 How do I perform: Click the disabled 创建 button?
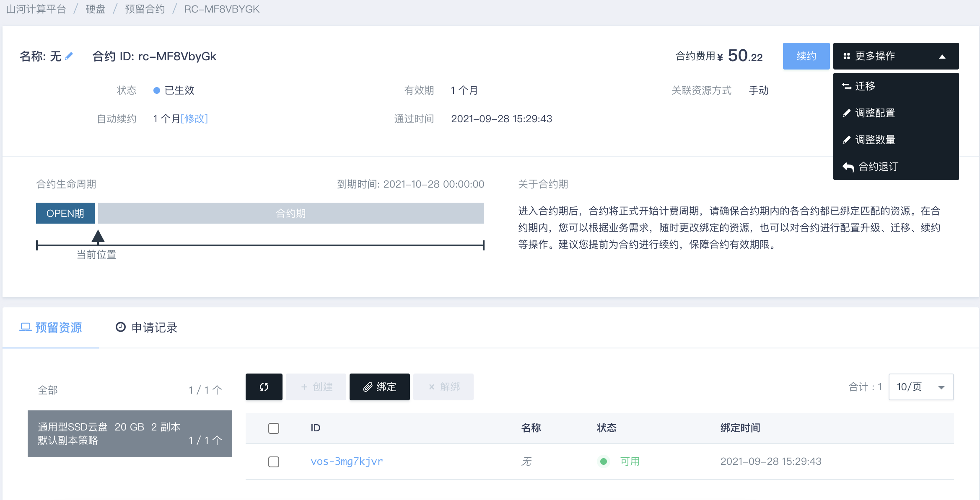coord(316,387)
